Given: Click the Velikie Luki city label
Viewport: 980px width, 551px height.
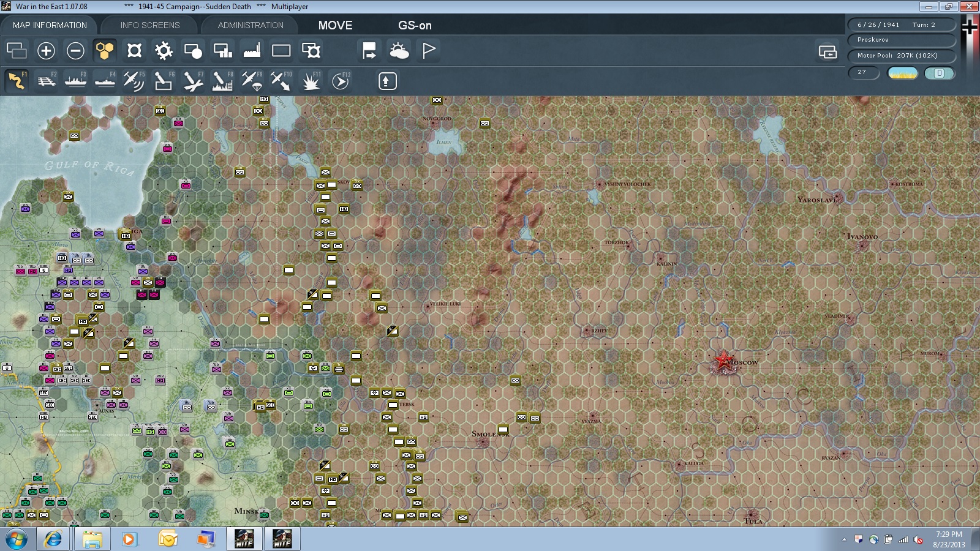Looking at the screenshot, I should (x=445, y=304).
